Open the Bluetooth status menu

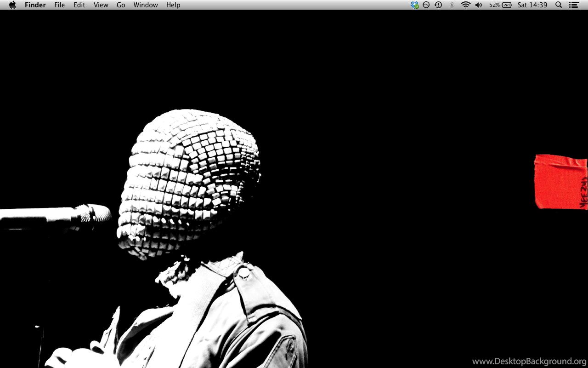click(x=452, y=5)
